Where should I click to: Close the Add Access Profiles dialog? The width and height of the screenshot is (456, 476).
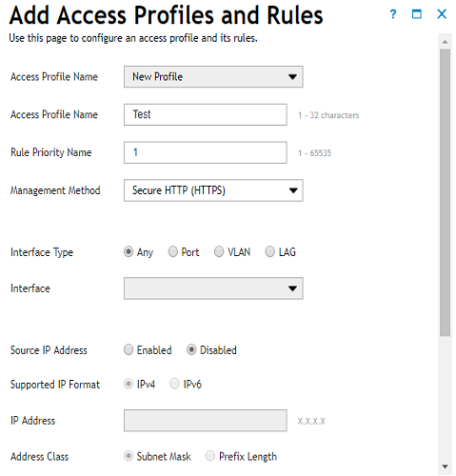pyautogui.click(x=442, y=14)
